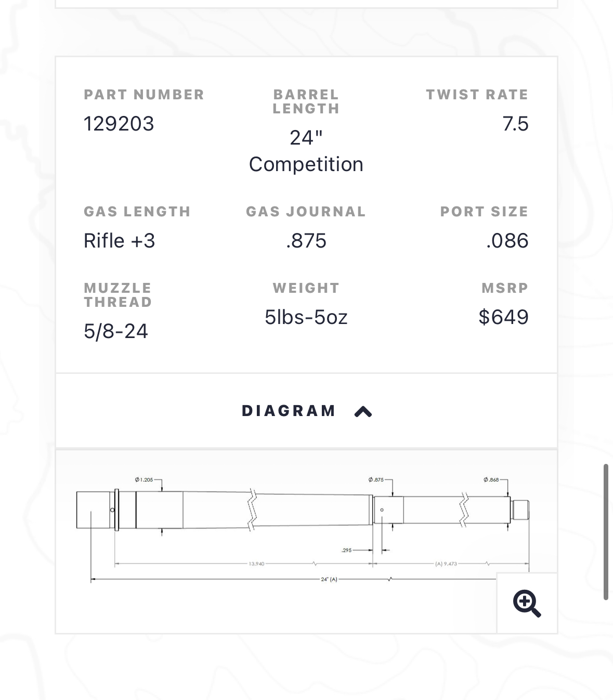Click the .875 gas journal value
Screen dimensions: 613x700
[x=306, y=241]
